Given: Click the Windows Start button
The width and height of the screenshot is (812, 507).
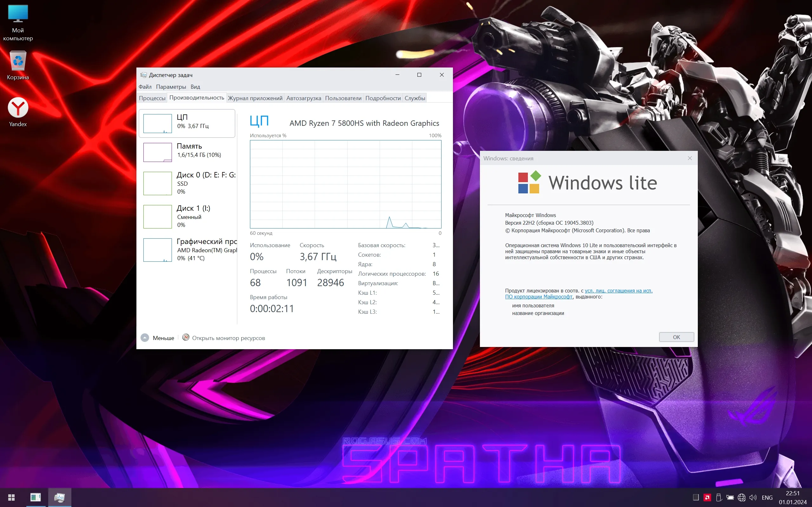Looking at the screenshot, I should tap(11, 497).
